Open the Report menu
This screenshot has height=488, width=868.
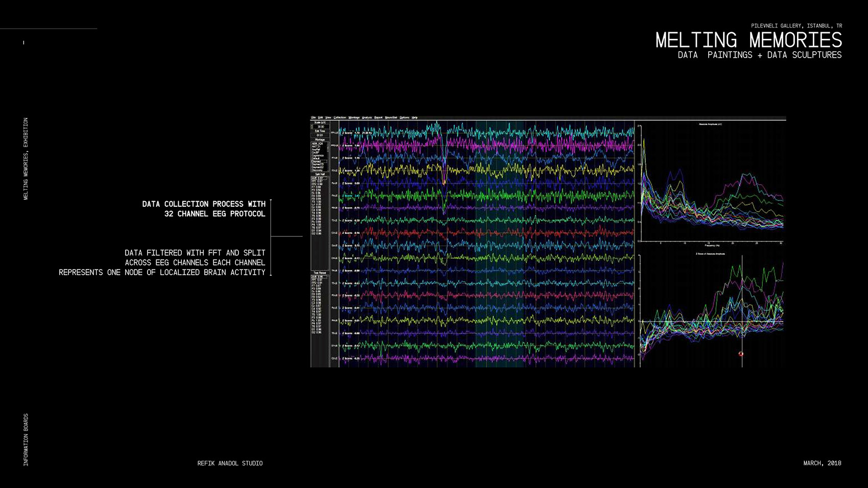click(378, 117)
